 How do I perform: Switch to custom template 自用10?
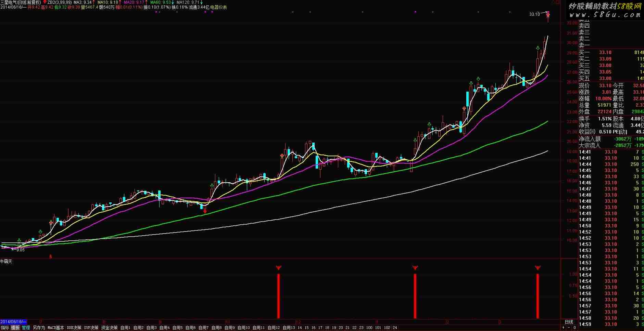pos(244,328)
